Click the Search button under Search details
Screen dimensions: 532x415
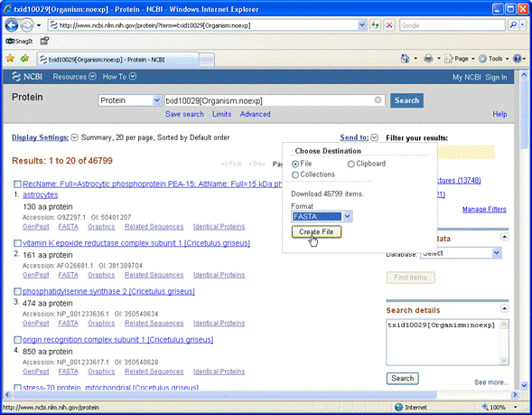pyautogui.click(x=403, y=378)
